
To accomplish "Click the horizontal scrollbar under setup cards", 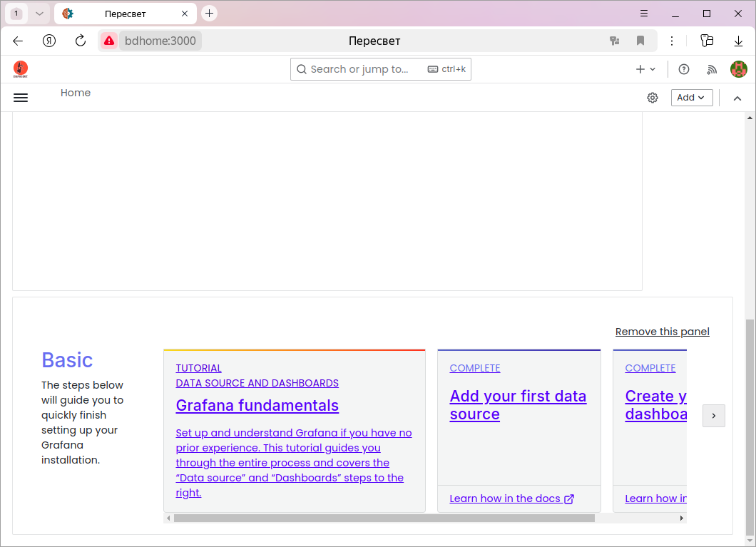I will [384, 518].
